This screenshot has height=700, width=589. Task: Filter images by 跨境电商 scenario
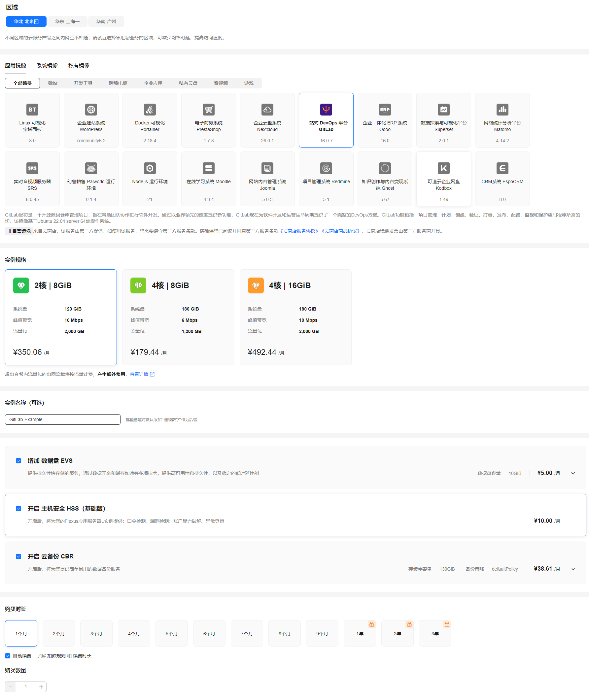[118, 83]
